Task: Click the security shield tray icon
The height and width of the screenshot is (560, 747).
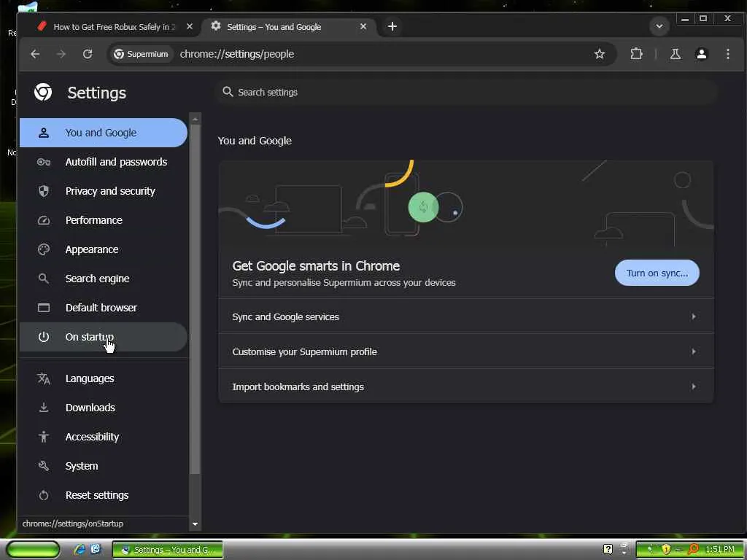Action: point(666,550)
